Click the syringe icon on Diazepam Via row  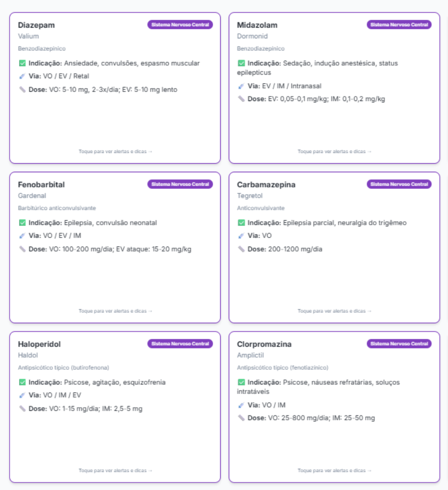22,77
